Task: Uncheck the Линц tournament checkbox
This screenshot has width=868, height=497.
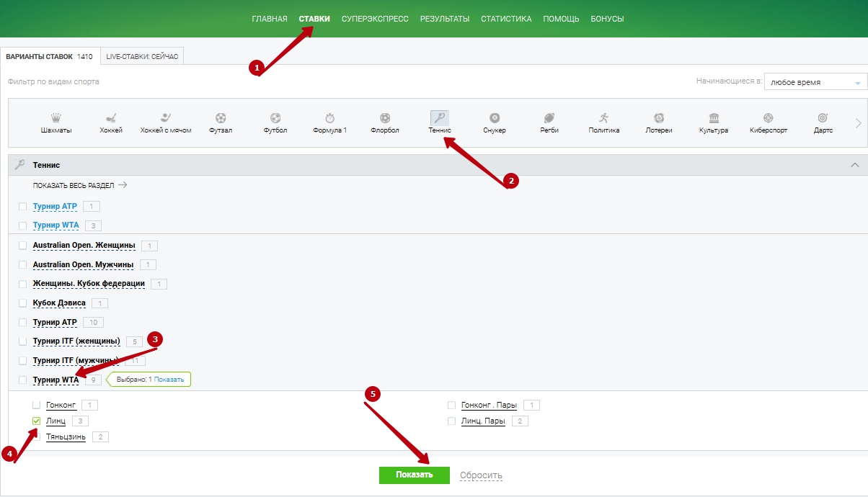Action: pos(37,421)
